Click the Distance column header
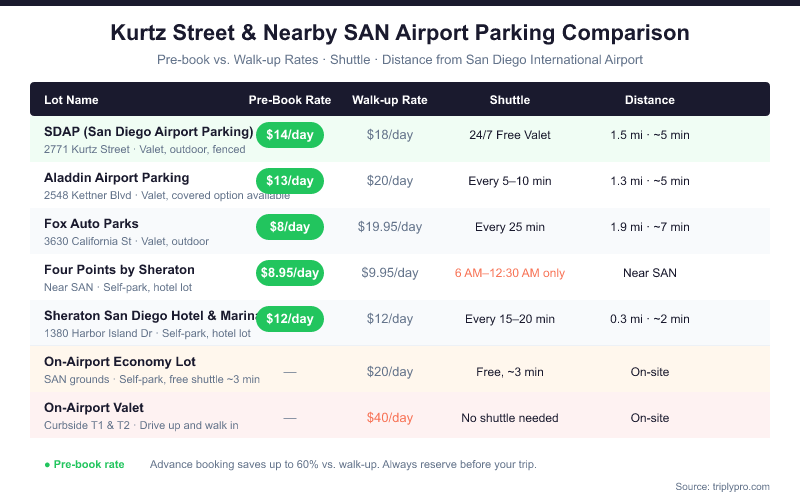800x500 pixels. pos(650,100)
